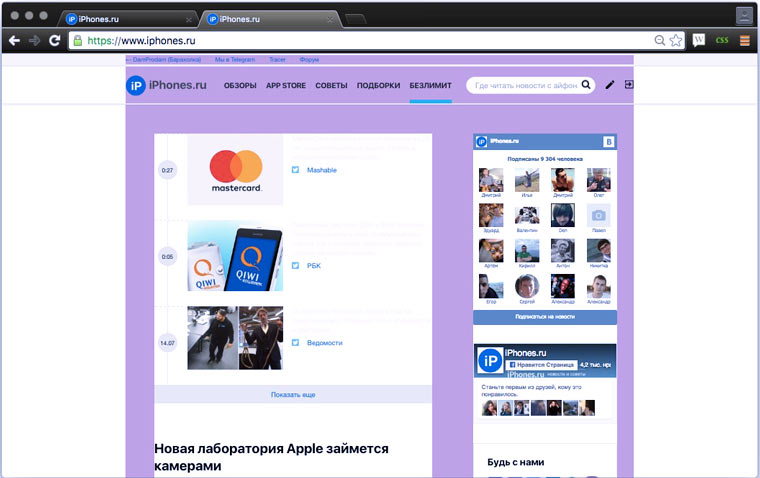Image resolution: width=760 pixels, height=478 pixels.
Task: Close the first iPhones.ru browser tab
Action: click(189, 20)
